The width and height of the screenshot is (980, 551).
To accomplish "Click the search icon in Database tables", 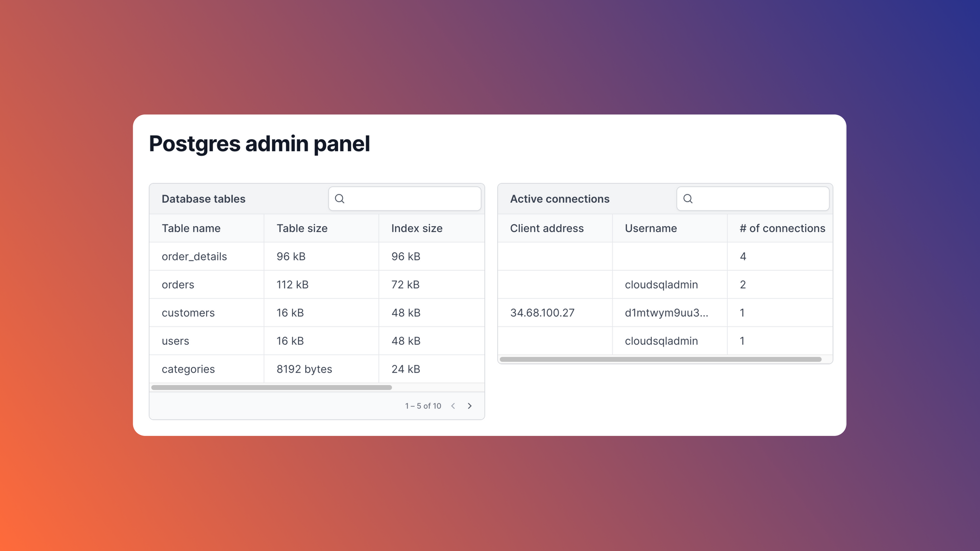I will 339,198.
